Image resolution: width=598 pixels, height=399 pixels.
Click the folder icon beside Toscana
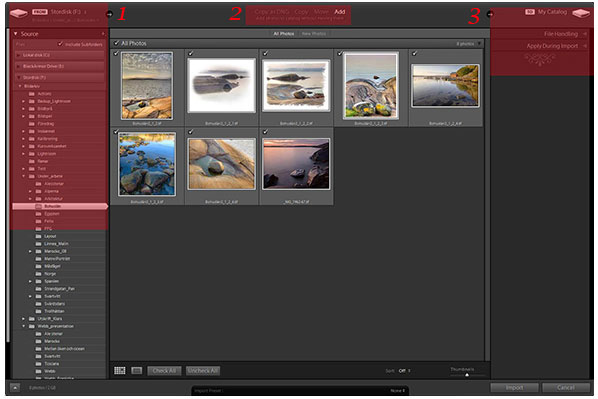tap(39, 364)
